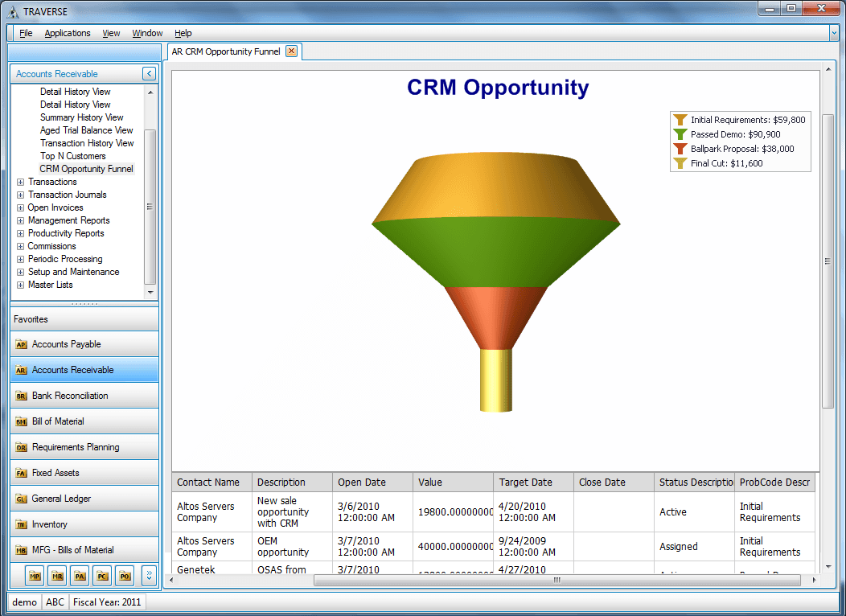Select the Inventory module button

(84, 524)
